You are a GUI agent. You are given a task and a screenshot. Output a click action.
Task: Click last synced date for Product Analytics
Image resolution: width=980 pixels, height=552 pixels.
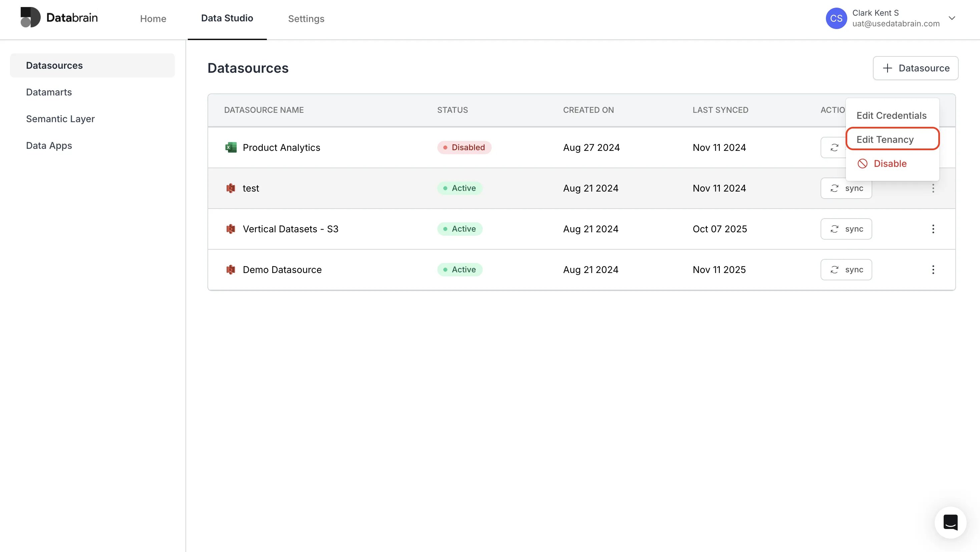(x=719, y=147)
